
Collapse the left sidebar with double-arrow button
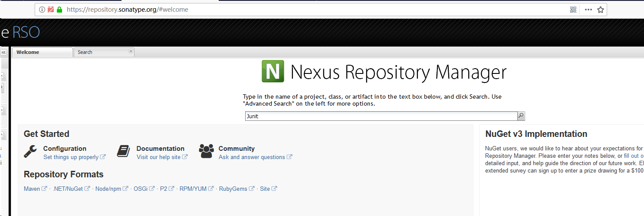pos(3,52)
